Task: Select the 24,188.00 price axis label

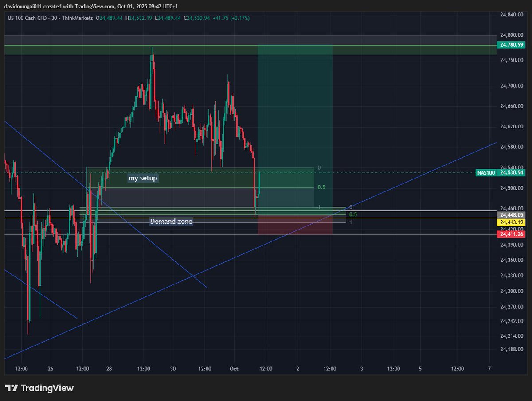Action: point(512,350)
